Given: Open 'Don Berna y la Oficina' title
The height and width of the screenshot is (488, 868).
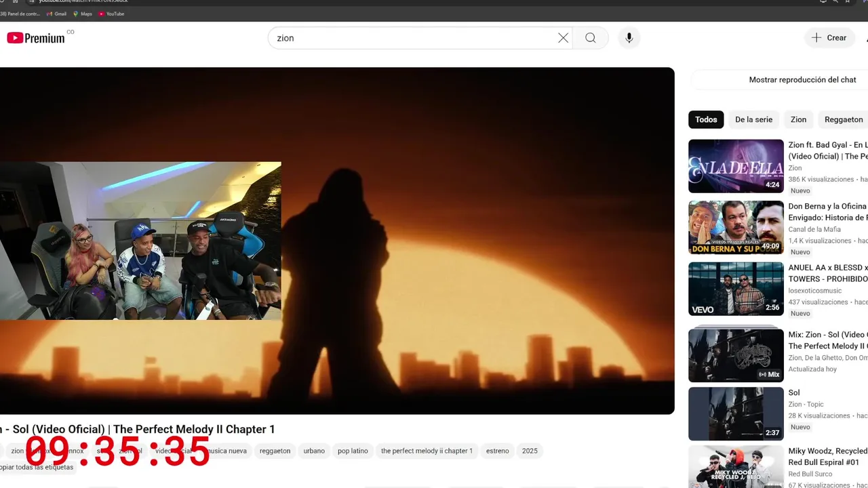Looking at the screenshot, I should coord(827,211).
